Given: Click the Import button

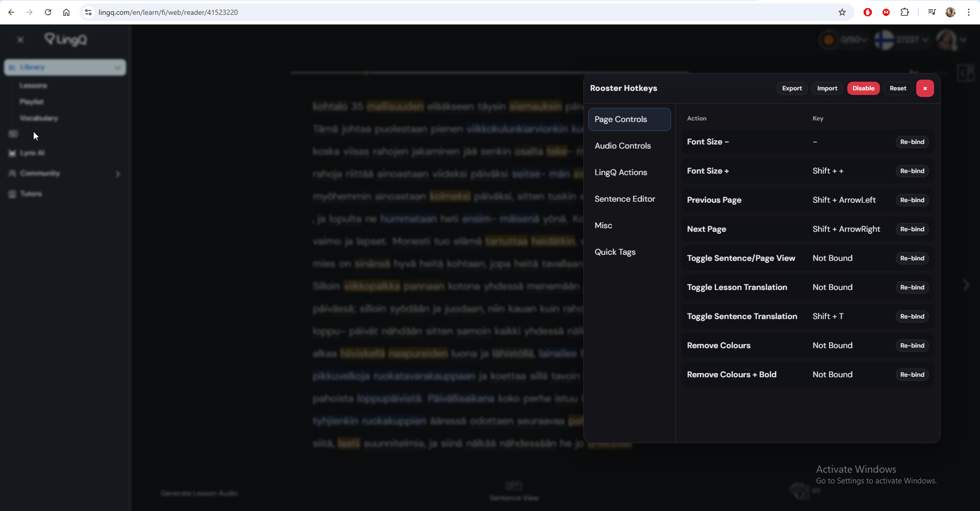Looking at the screenshot, I should point(827,88).
